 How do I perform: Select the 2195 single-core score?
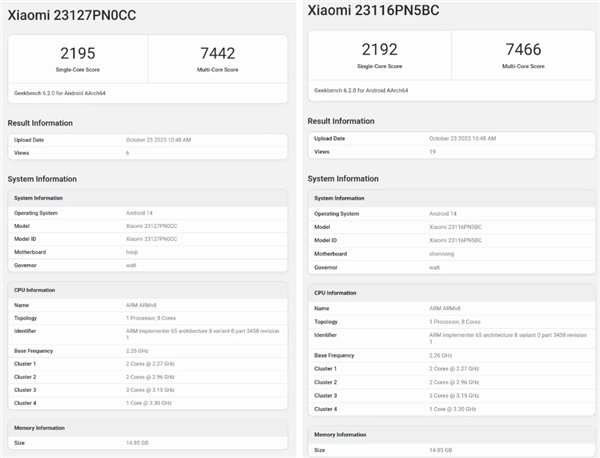[x=78, y=53]
